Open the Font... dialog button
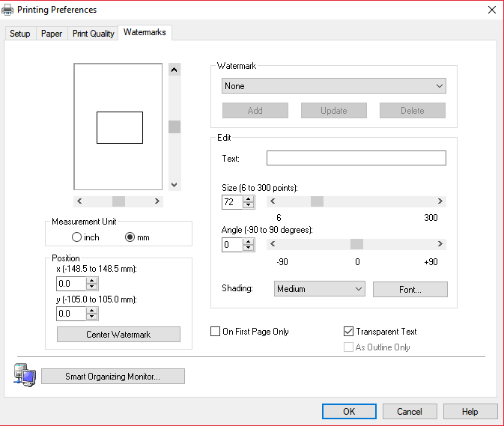 tap(410, 289)
